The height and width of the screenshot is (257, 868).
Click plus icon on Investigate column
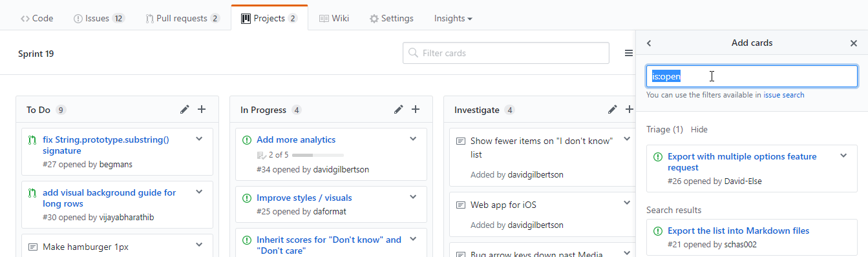(630, 110)
